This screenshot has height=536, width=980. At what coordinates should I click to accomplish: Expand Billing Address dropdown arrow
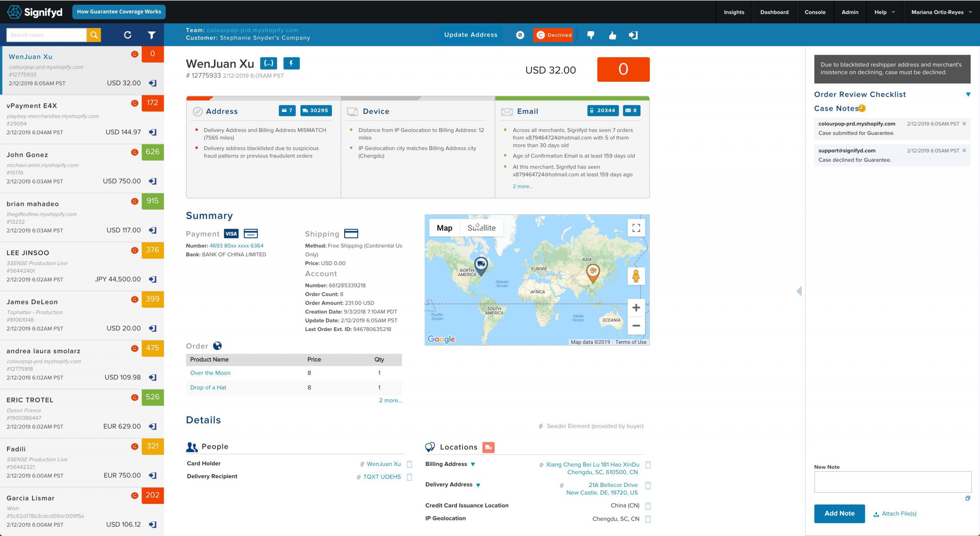(x=473, y=464)
